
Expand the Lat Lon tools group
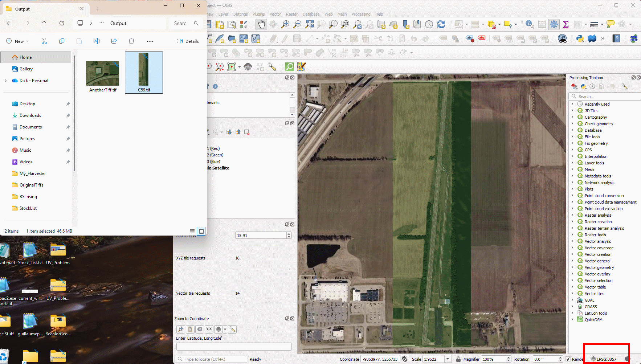(x=572, y=313)
